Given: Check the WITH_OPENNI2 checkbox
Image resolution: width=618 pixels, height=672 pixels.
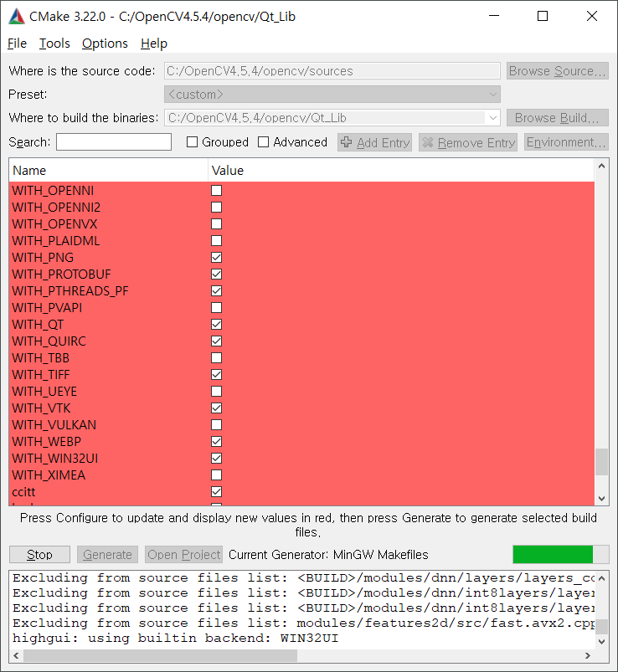Looking at the screenshot, I should [x=217, y=207].
